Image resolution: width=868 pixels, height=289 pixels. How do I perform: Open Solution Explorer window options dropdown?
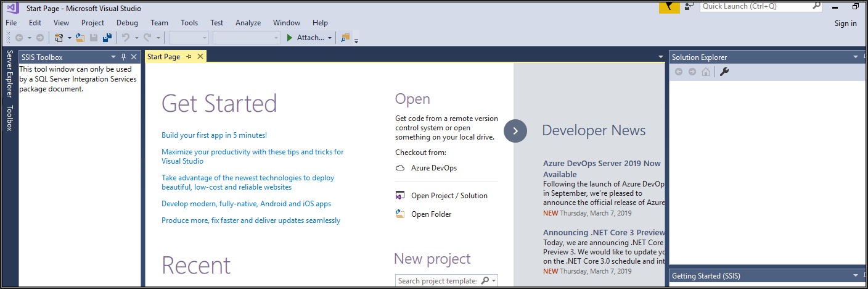click(856, 57)
